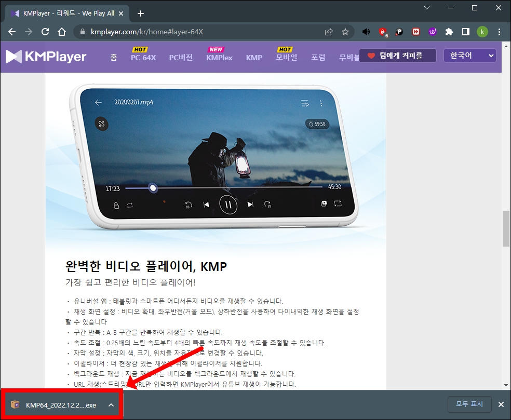Viewport: 511px width, 420px height.
Task: Open the Chrome three-dot menu
Action: tap(499, 32)
